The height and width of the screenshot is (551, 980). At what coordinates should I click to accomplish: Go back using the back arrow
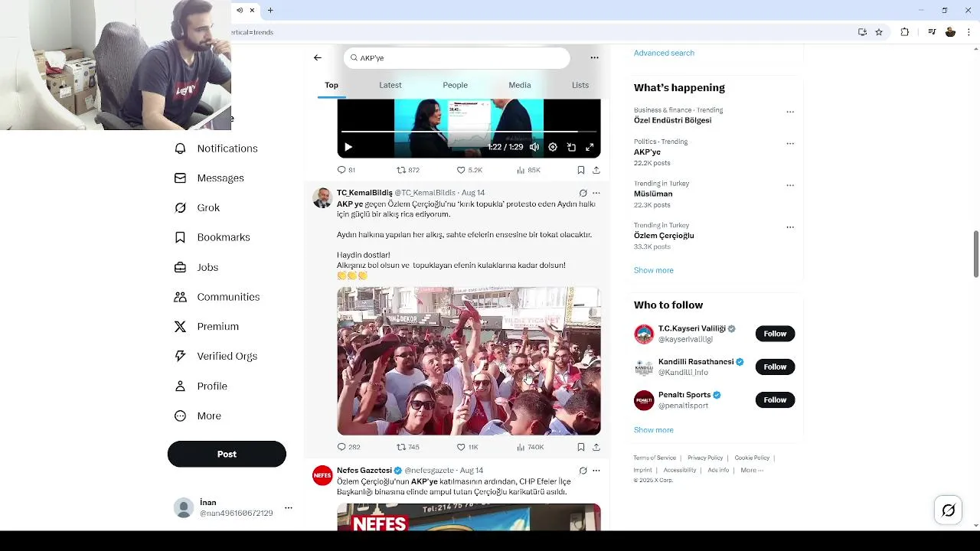tap(317, 57)
